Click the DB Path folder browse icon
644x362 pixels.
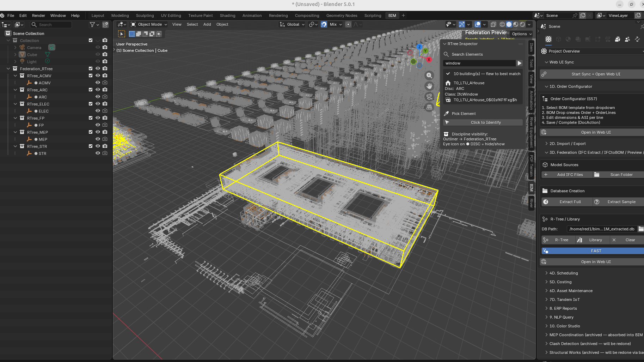(641, 229)
